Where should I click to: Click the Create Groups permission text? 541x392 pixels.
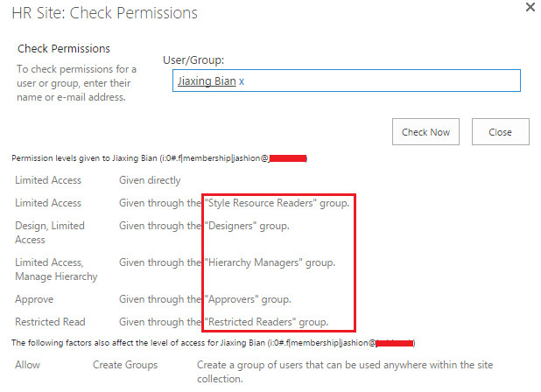125,365
